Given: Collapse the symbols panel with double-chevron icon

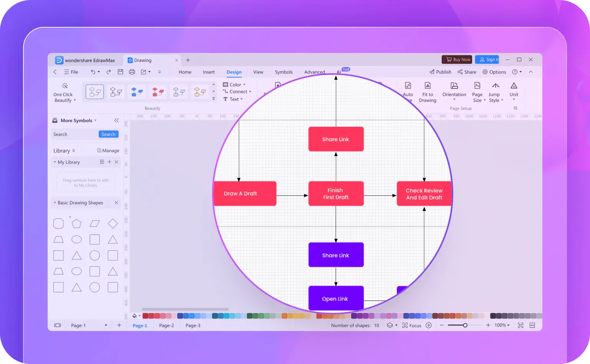Looking at the screenshot, I should (116, 121).
